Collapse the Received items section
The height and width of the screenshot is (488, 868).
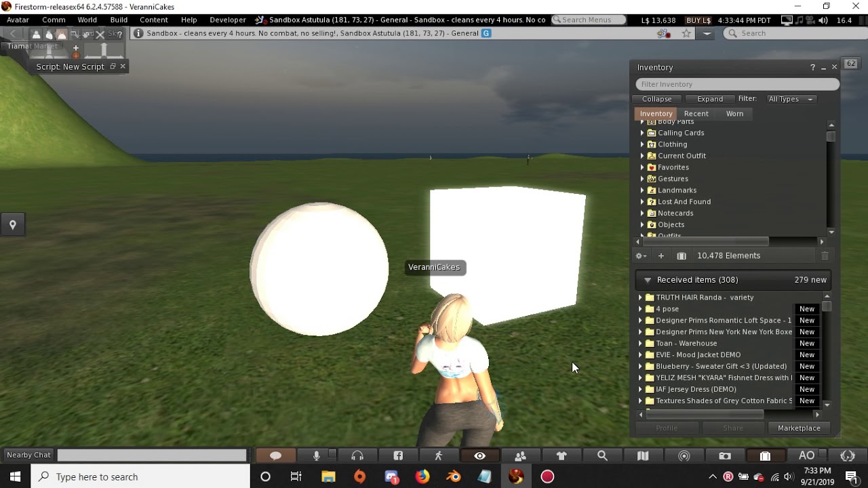point(648,280)
